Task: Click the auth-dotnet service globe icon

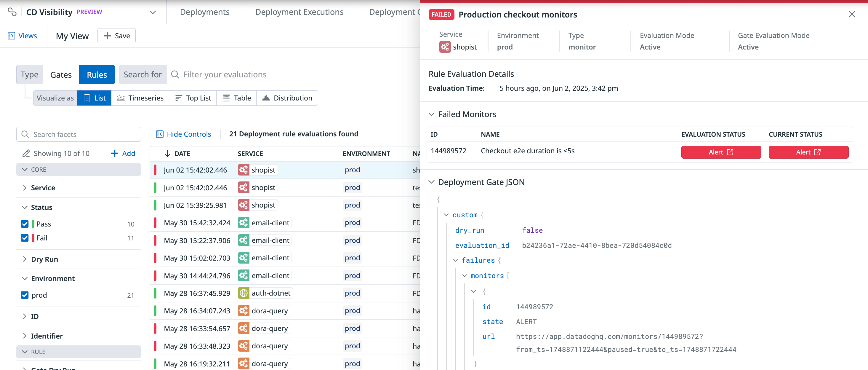Action: point(244,293)
